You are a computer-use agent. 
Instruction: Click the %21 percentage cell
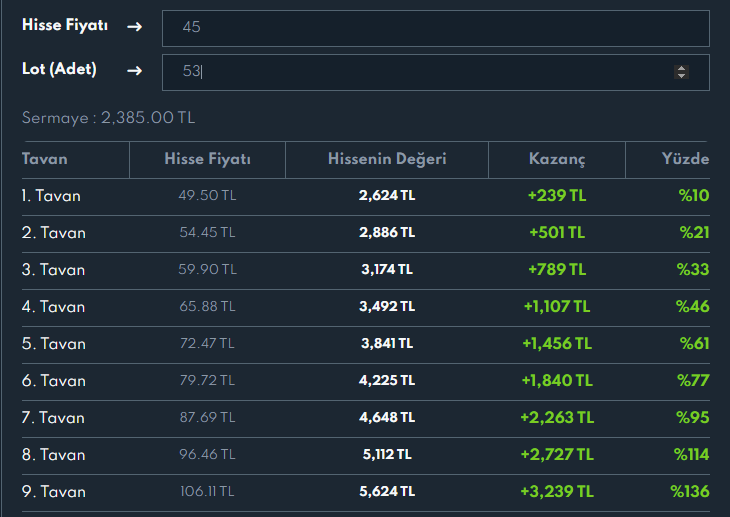click(694, 232)
